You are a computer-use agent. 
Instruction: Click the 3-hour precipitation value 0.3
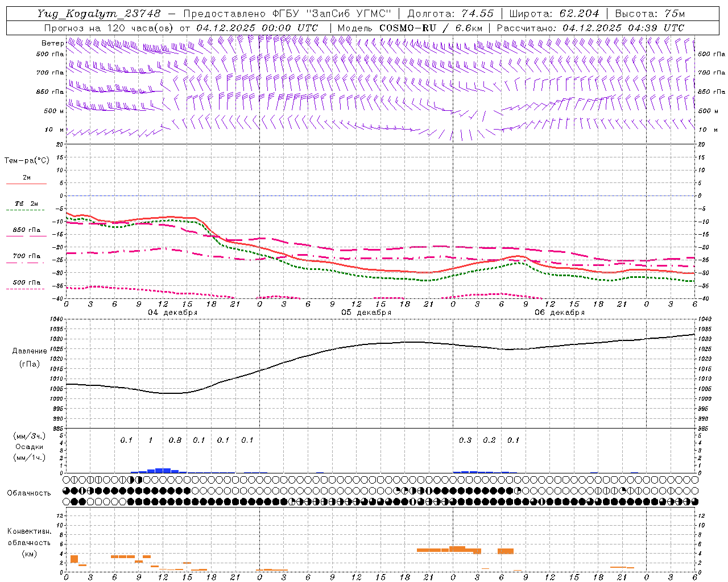465,440
